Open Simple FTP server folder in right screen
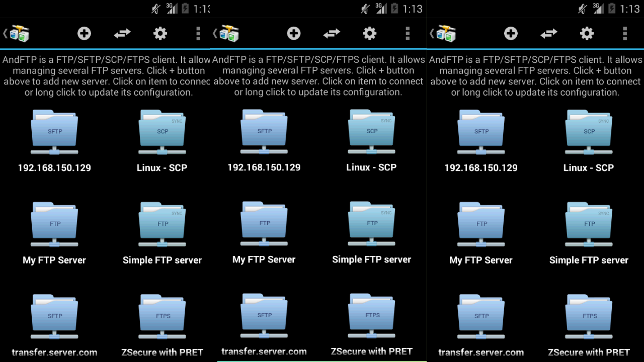This screenshot has height=362, width=644. [589, 225]
